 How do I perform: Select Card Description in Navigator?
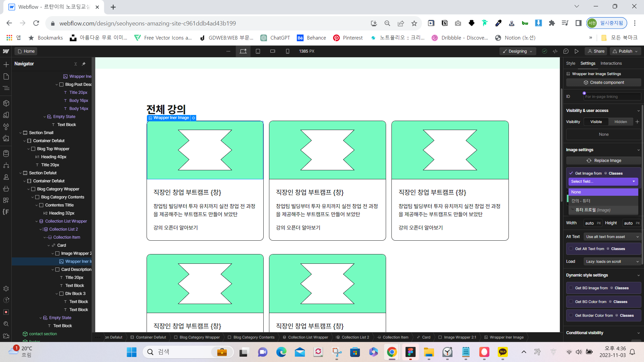click(x=76, y=269)
